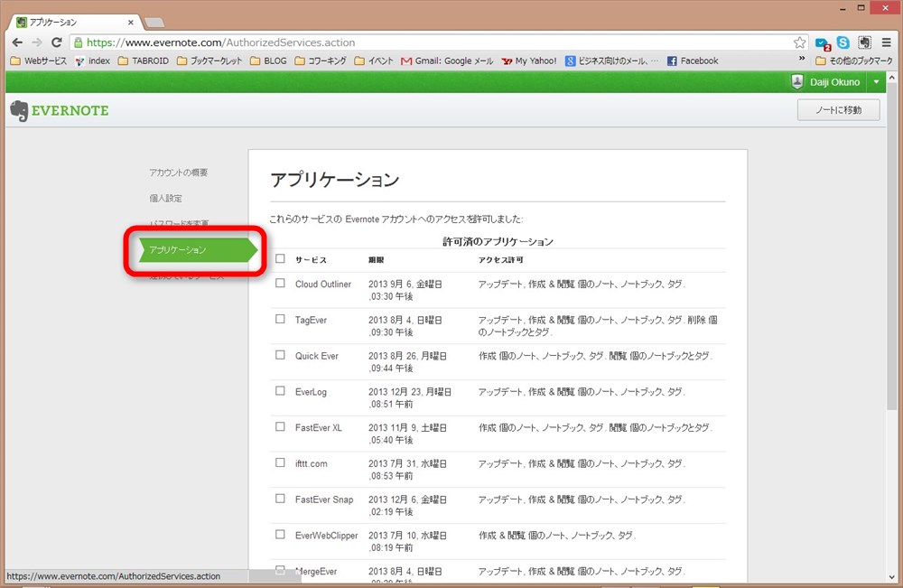Click the FastEver XL service name
Screen dimensions: 903x588
pos(319,428)
